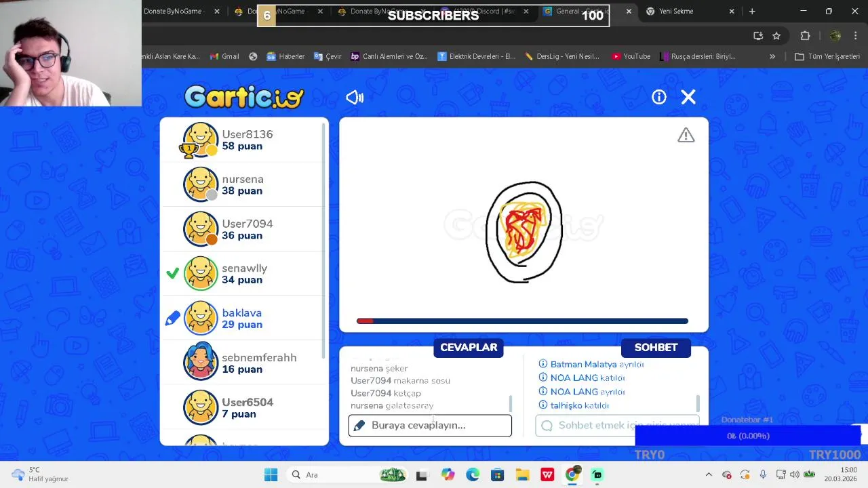
Task: Click 'nursena galatasaray' answer
Action: point(392,405)
